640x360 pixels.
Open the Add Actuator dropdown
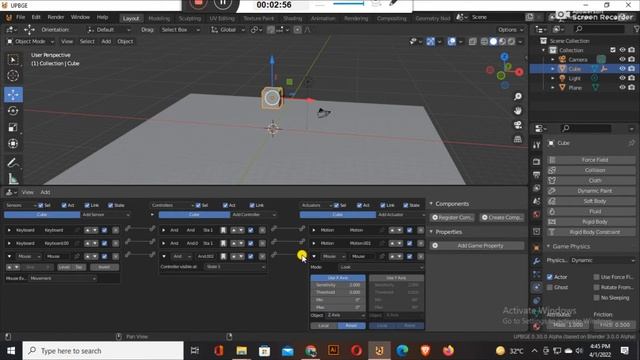point(400,215)
